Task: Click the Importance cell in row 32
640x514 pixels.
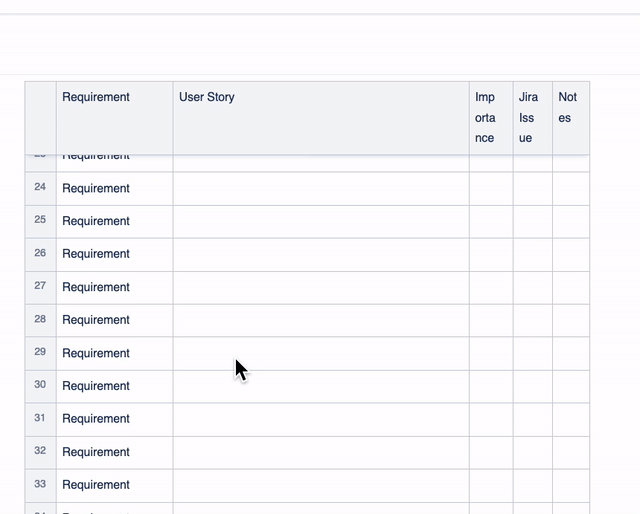Action: (x=491, y=453)
